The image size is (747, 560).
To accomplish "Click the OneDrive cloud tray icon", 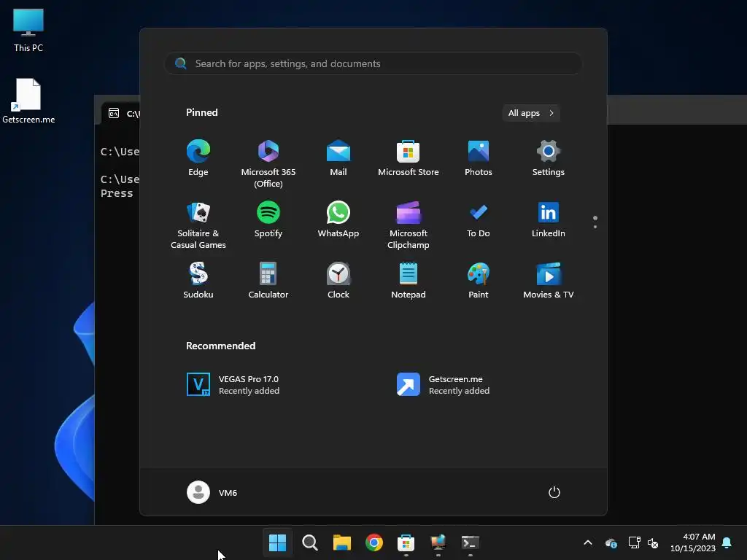I will pos(611,542).
